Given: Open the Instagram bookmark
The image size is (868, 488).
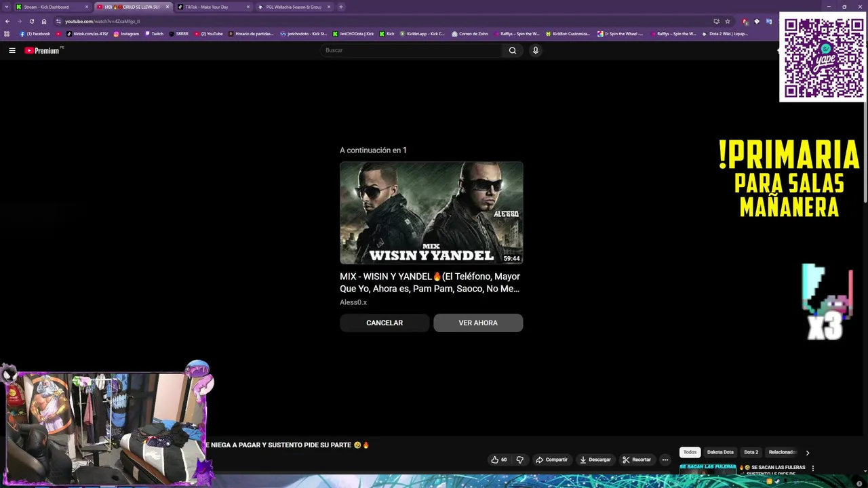Looking at the screenshot, I should [126, 34].
